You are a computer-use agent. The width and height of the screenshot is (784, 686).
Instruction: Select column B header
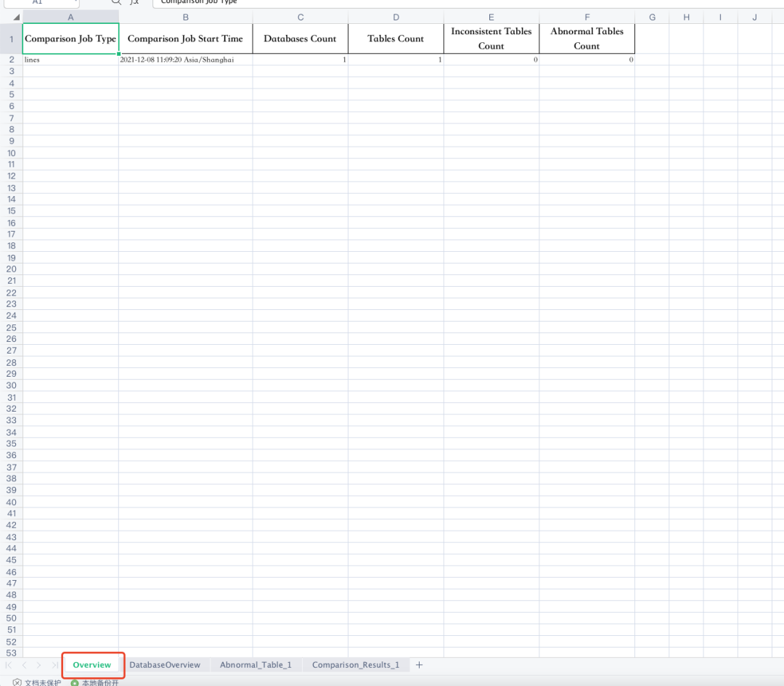[186, 17]
